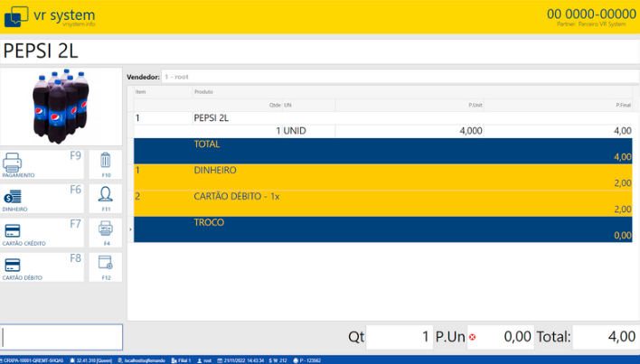Click the red error icon beside P.Un
Viewport: 640px width, 364px height.
[x=472, y=337]
